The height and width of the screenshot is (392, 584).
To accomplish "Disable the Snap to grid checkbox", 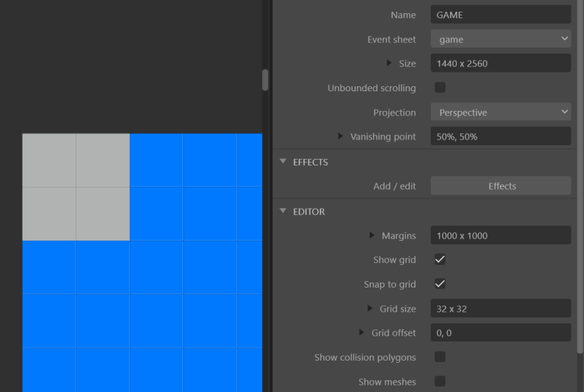I will [440, 284].
